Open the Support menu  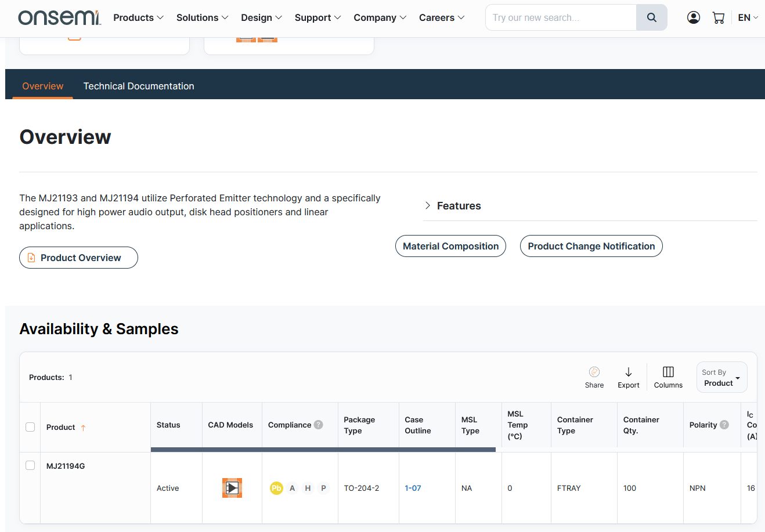(317, 17)
